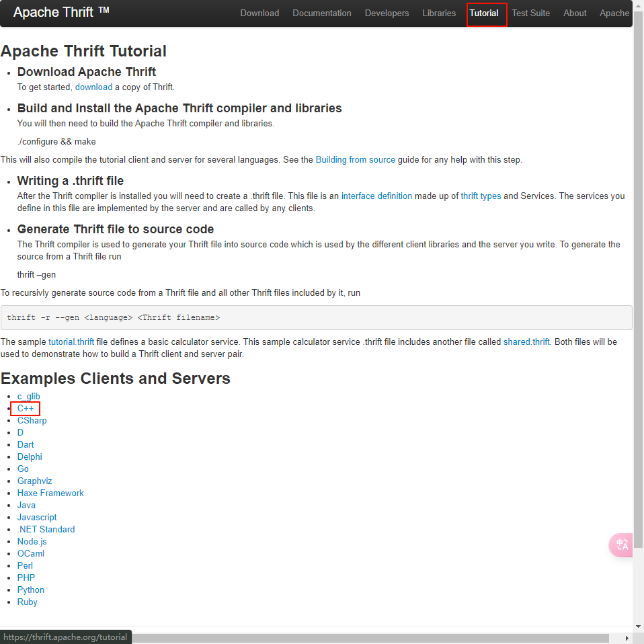The width and height of the screenshot is (644, 644).
Task: Click the Download Apache Thrift heading
Action: pyautogui.click(x=86, y=72)
